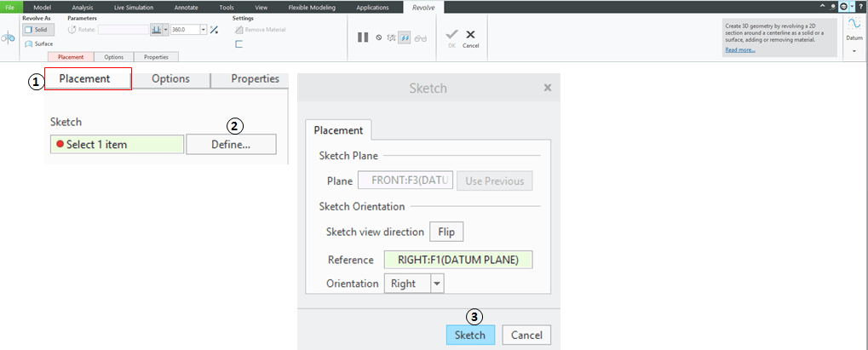This screenshot has height=350, width=868.
Task: Expand the Datum dropdown arrow
Action: pos(854,51)
